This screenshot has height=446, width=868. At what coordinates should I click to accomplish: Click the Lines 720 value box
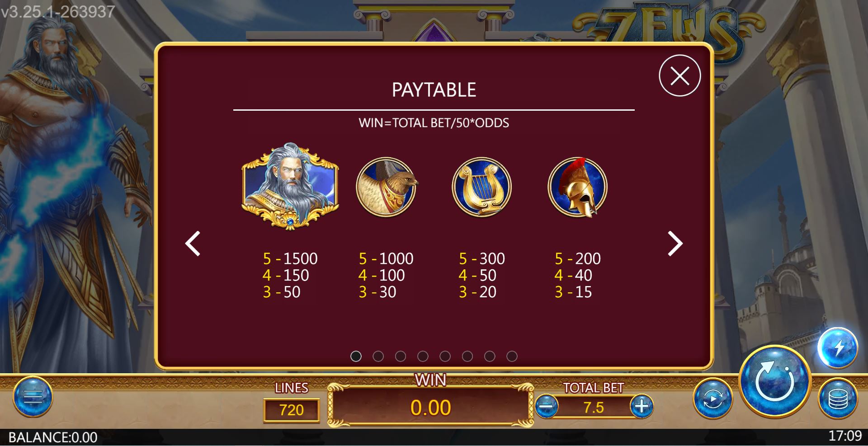click(292, 410)
